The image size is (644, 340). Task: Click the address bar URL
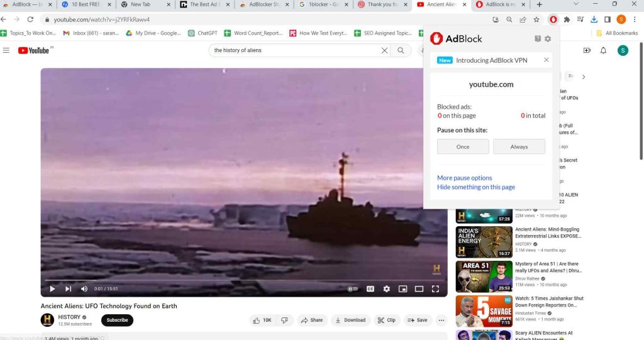point(101,19)
